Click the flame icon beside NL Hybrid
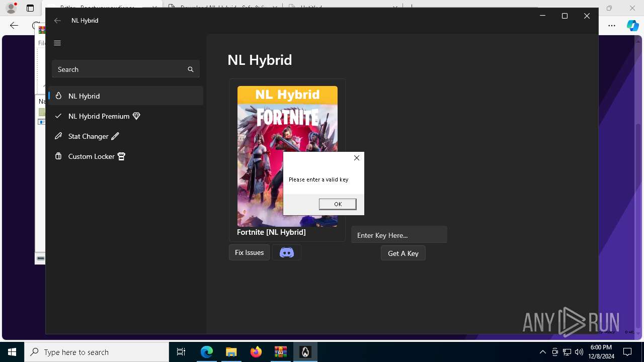The image size is (644, 362). click(58, 96)
